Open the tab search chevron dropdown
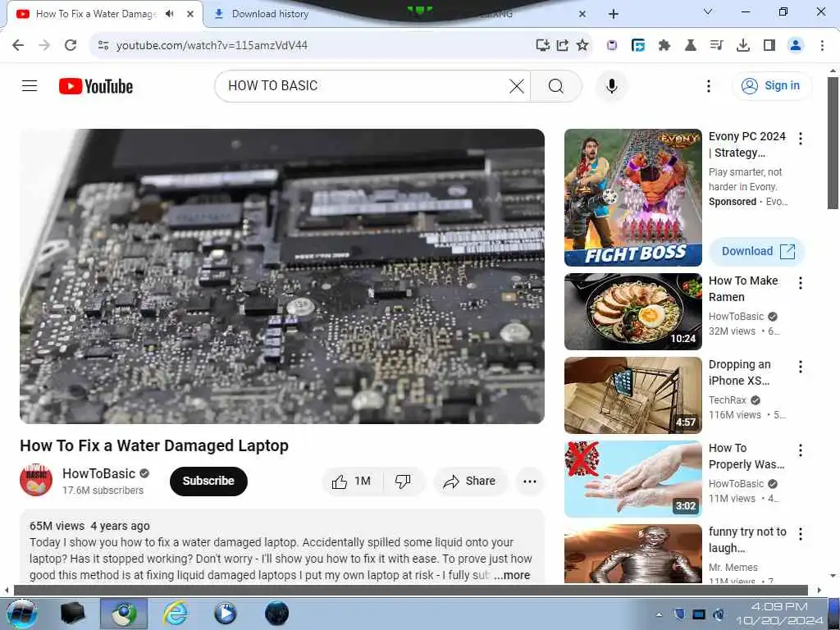 (708, 11)
